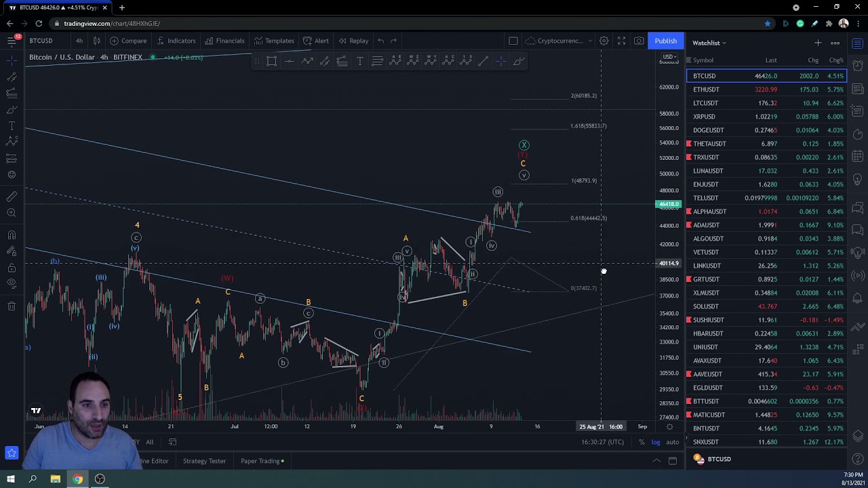The width and height of the screenshot is (868, 488).
Task: Select ETHUSD row in the watchlist
Action: 766,89
